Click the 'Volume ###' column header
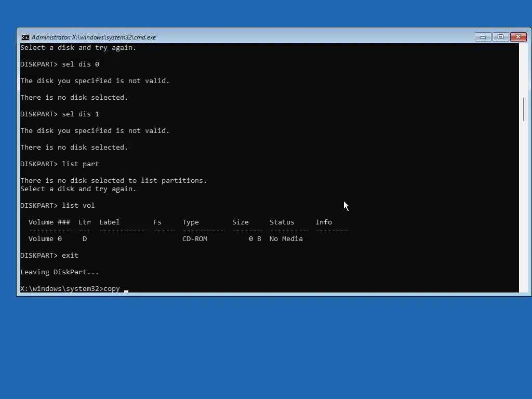The image size is (532, 399). [x=49, y=222]
